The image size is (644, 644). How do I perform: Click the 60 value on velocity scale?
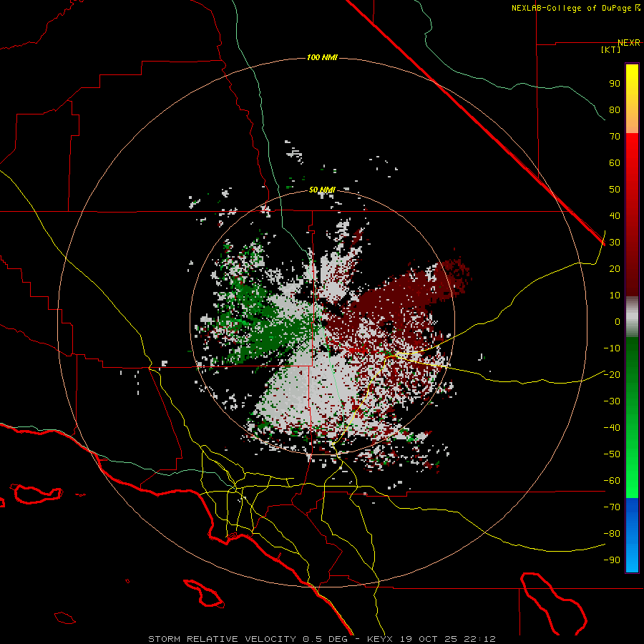[x=615, y=163]
